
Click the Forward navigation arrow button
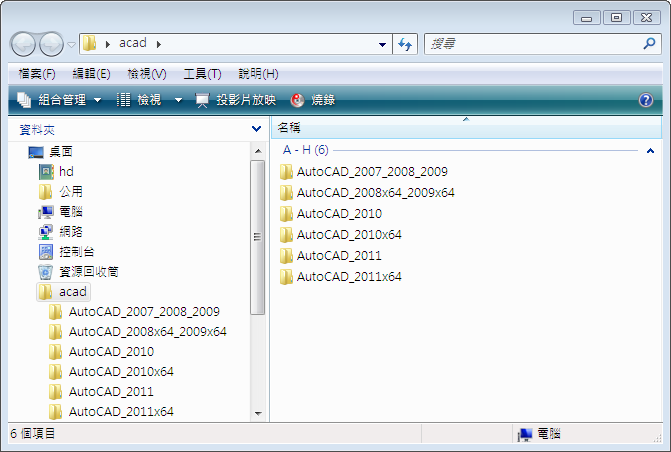(x=51, y=44)
